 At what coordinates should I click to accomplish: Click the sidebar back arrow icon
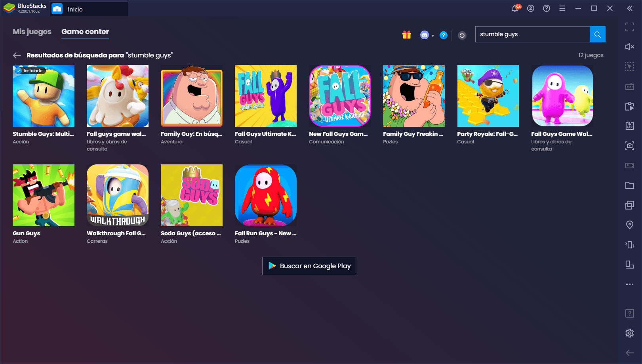coord(630,353)
